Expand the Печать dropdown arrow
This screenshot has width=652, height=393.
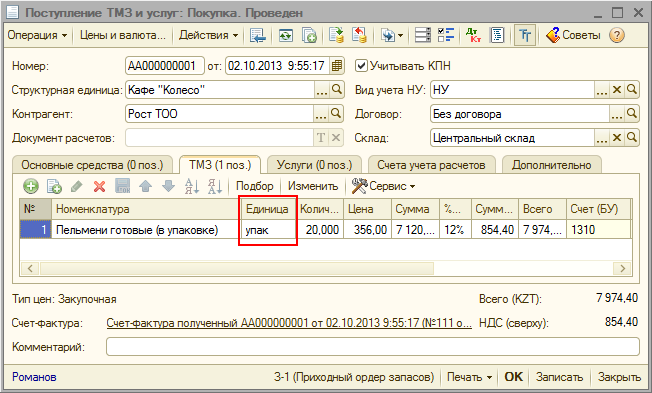click(x=489, y=377)
